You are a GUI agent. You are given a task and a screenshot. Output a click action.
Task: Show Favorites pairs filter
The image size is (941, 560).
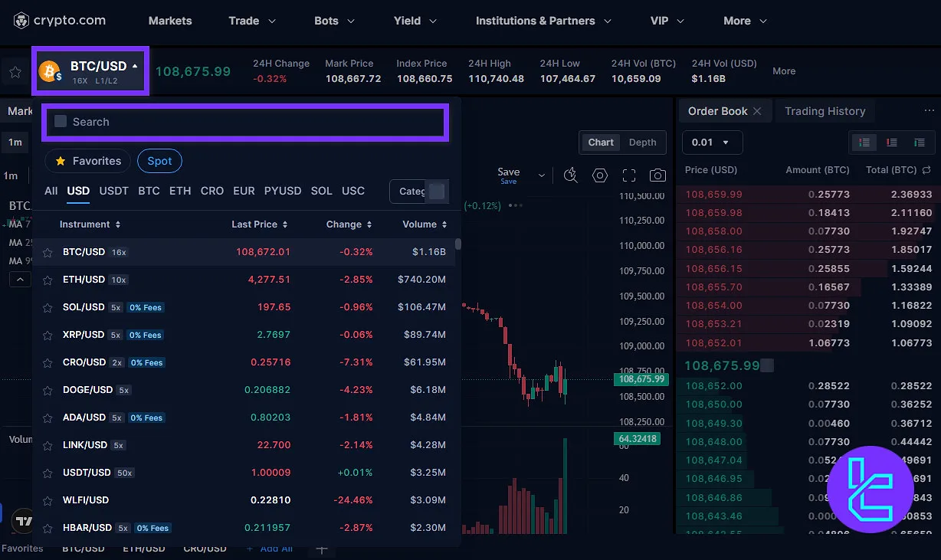coord(88,161)
